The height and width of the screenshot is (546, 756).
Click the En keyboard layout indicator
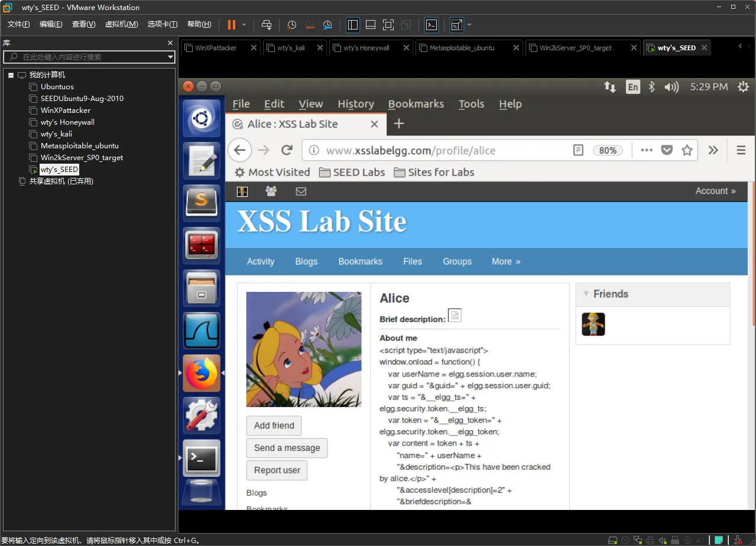click(633, 87)
